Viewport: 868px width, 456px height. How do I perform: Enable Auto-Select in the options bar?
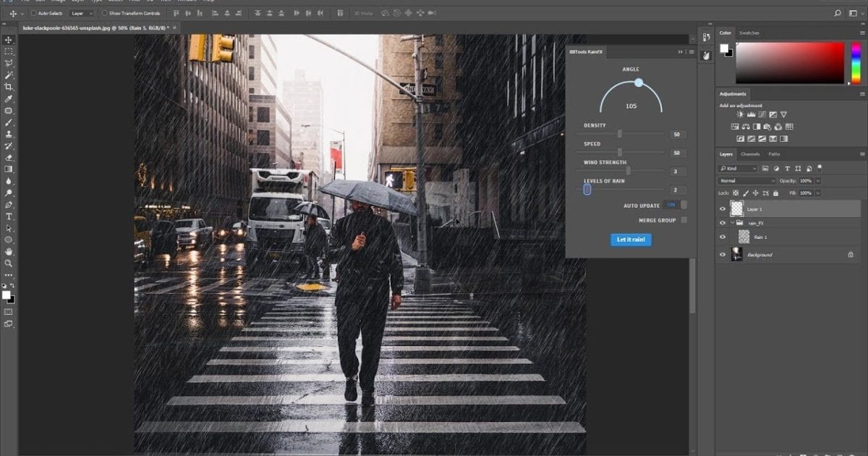34,12
